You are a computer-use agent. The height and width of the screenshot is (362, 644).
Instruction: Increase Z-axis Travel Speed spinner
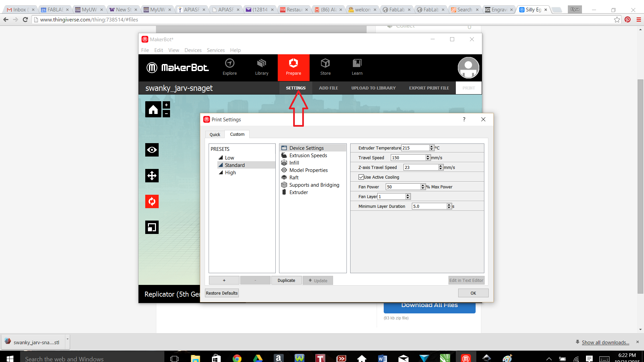click(440, 166)
